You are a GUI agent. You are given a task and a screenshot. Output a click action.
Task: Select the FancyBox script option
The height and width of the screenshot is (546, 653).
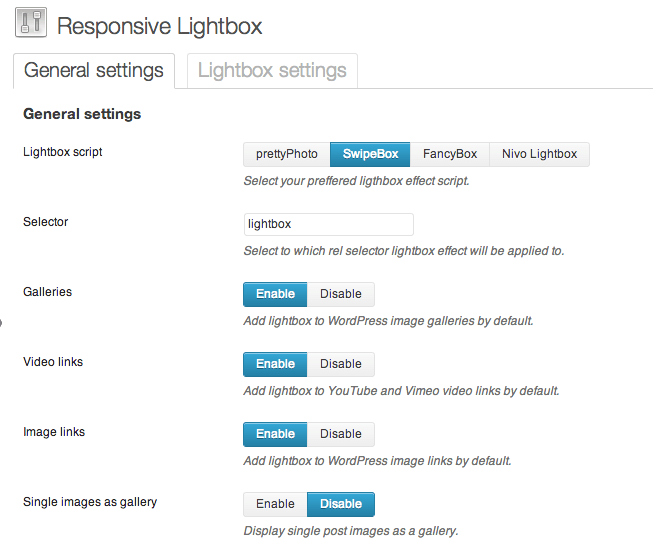[x=450, y=154]
